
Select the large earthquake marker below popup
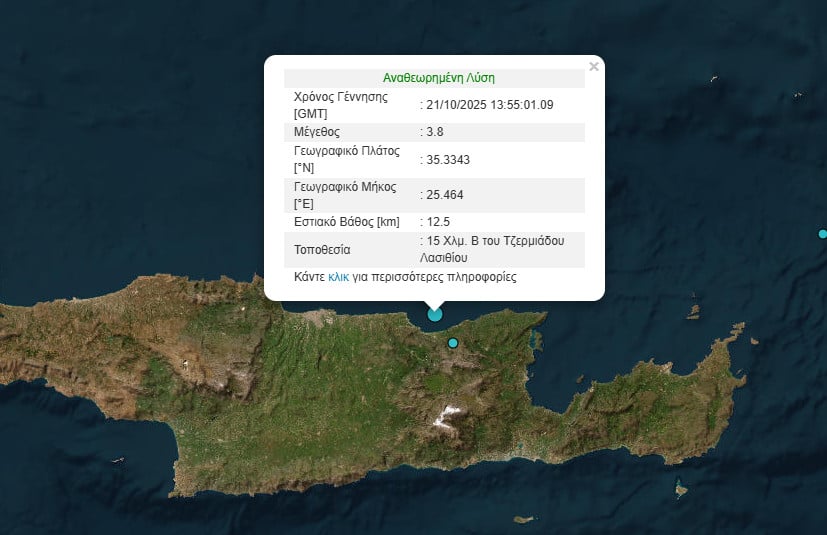coord(435,313)
